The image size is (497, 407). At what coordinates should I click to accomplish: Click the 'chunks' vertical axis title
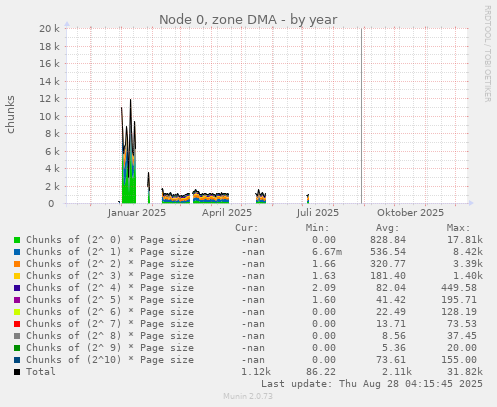[x=10, y=114]
